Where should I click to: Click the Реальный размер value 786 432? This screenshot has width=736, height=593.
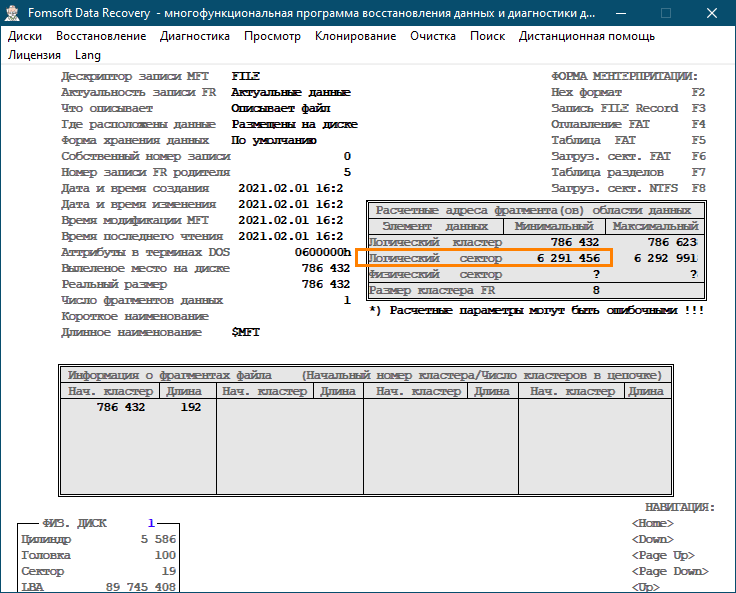(326, 284)
